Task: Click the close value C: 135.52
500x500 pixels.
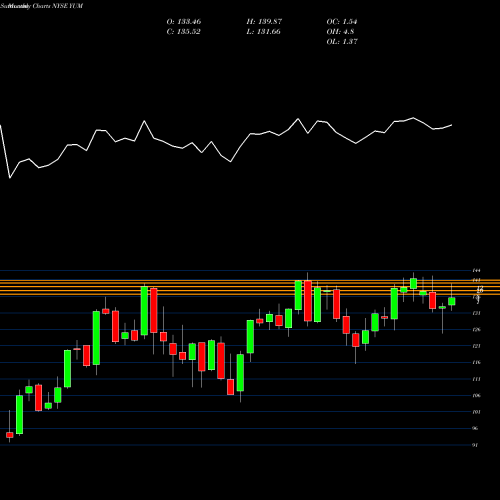Action: tap(184, 32)
